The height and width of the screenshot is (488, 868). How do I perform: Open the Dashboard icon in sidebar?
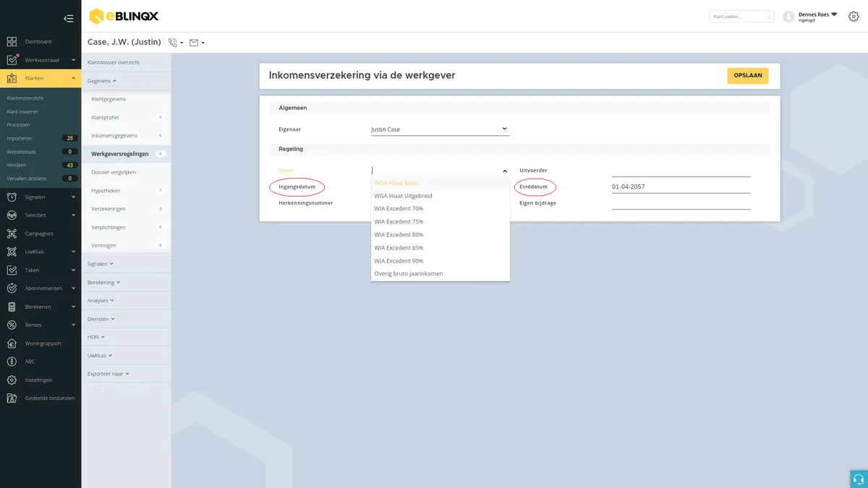click(12, 42)
